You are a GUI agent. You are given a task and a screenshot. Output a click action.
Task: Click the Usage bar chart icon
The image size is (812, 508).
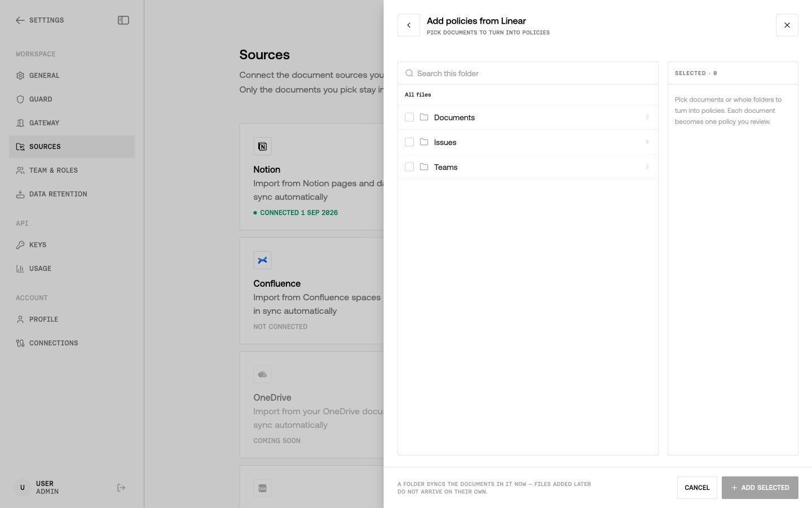point(20,269)
